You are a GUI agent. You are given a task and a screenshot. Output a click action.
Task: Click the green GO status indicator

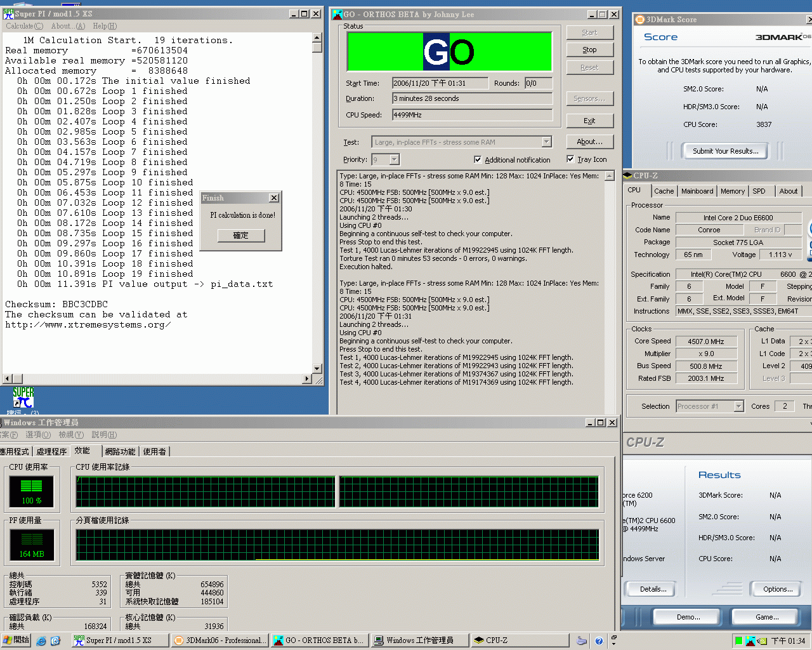(449, 51)
